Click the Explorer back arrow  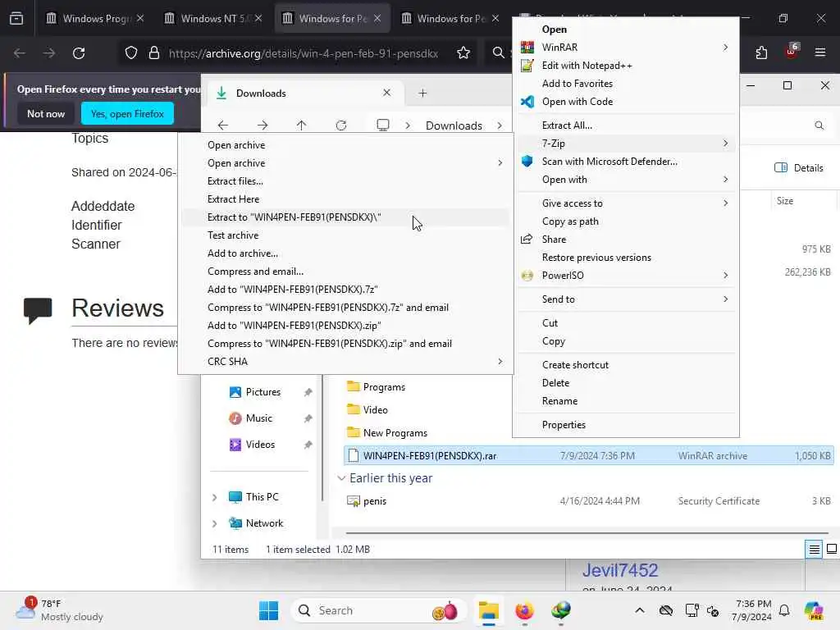(223, 126)
